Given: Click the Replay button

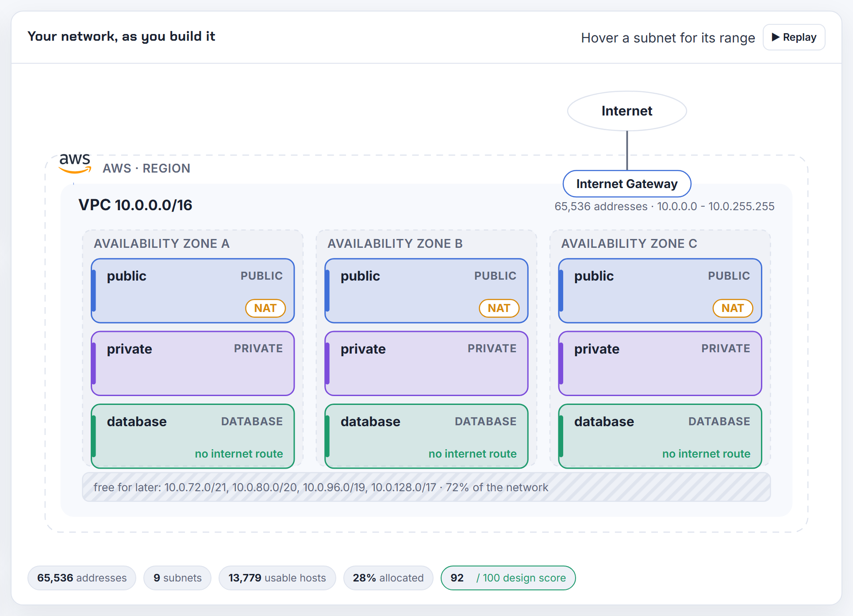Looking at the screenshot, I should click(794, 37).
